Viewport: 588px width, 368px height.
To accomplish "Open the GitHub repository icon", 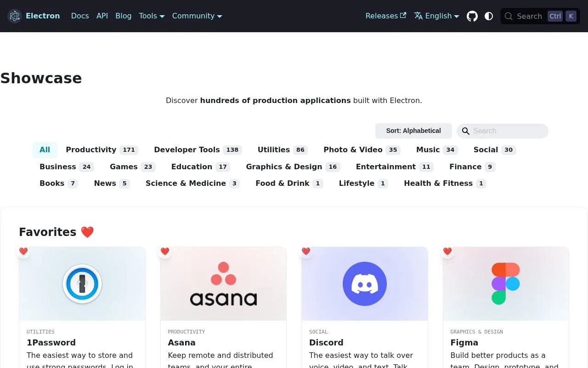I will coord(472,16).
